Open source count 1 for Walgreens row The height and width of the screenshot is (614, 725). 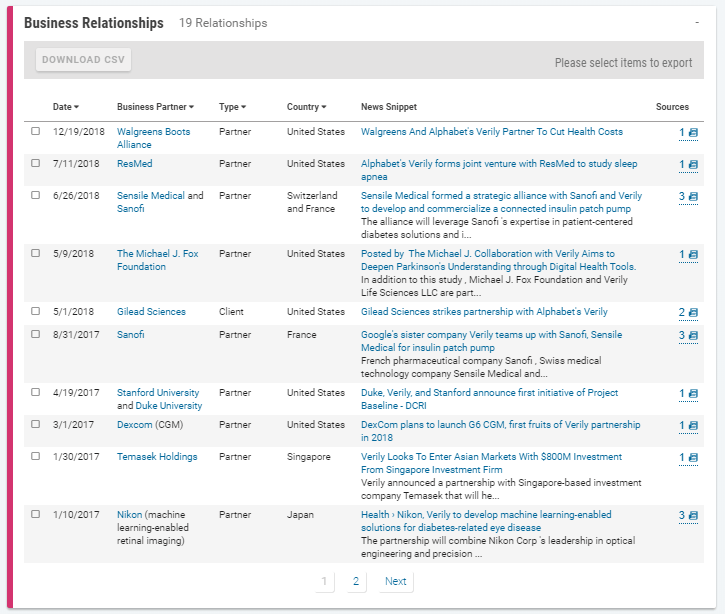[x=682, y=133]
